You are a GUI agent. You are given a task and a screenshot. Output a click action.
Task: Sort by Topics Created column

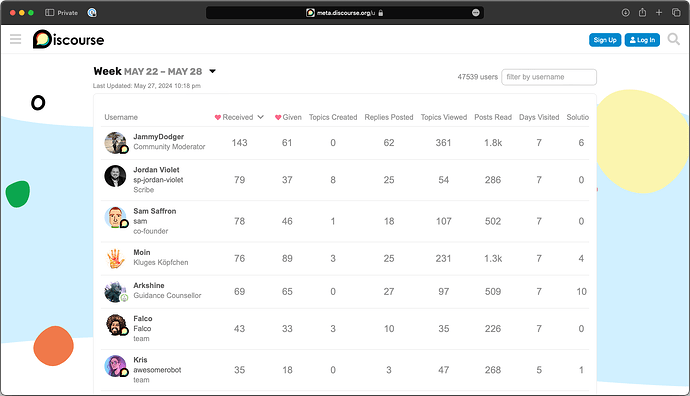tap(333, 117)
